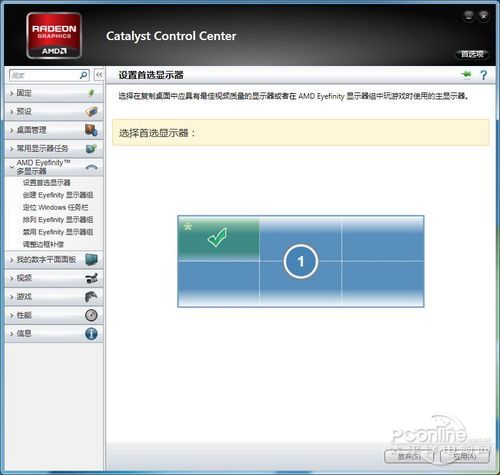Expand the 固定 section chevron
500x475 pixels.
tap(12, 93)
